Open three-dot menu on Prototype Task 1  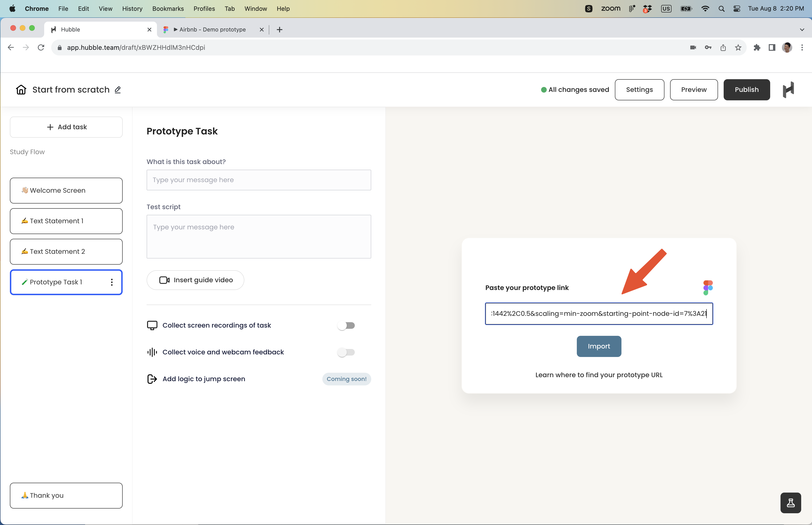click(112, 282)
